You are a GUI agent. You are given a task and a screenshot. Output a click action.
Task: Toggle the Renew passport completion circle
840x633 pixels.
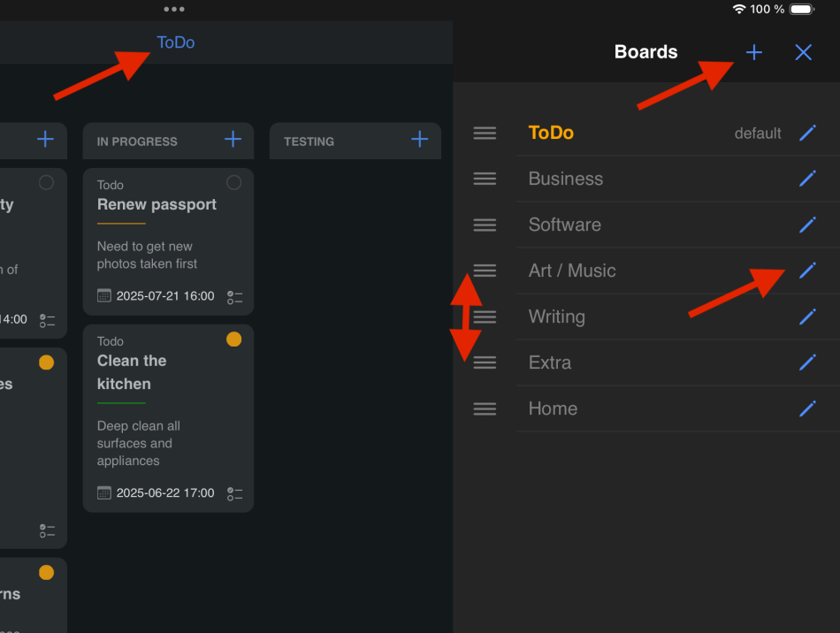coord(233,183)
